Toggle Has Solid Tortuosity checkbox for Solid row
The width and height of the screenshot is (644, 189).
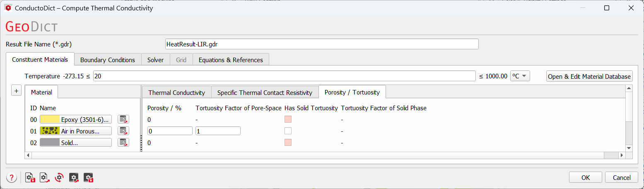pyautogui.click(x=288, y=143)
